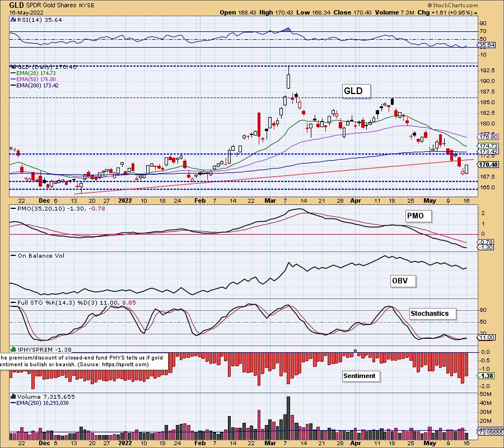
Task: Click the Dec label on price chart axis
Action: (x=44, y=200)
